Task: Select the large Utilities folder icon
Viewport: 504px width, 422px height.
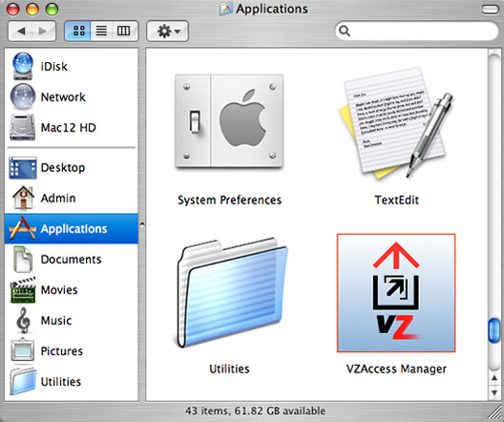Action: 232,292
